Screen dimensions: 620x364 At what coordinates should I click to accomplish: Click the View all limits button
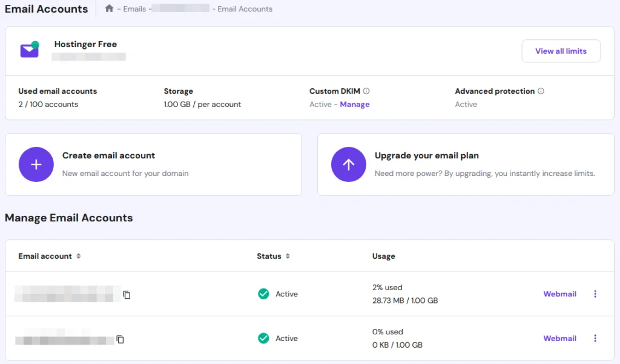561,51
